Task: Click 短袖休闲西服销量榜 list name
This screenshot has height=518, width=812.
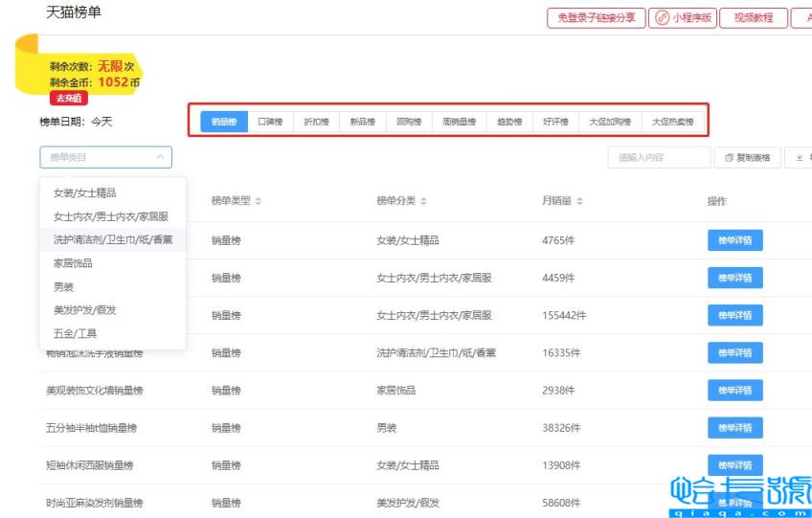Action: click(x=90, y=465)
